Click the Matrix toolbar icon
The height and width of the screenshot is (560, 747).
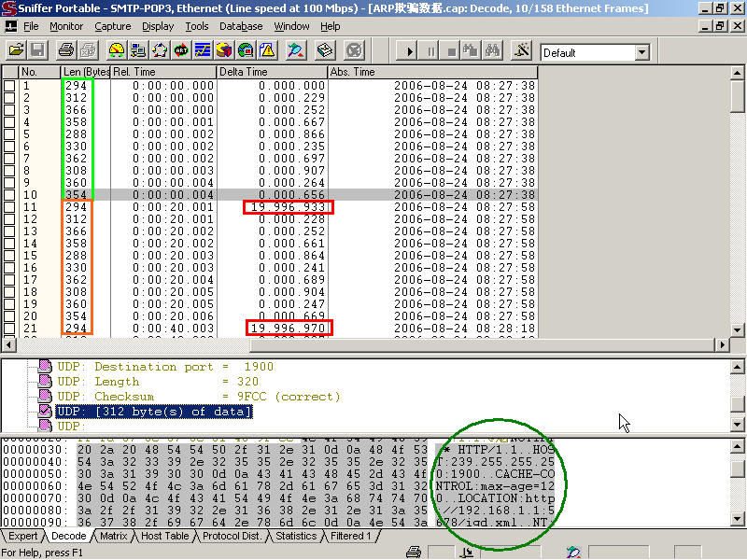160,50
